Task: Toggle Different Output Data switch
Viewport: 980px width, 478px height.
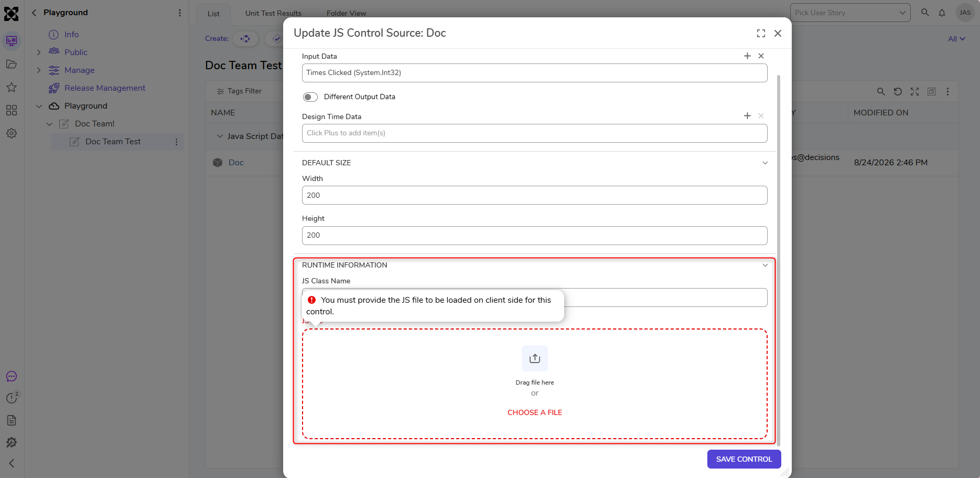Action: (x=310, y=97)
